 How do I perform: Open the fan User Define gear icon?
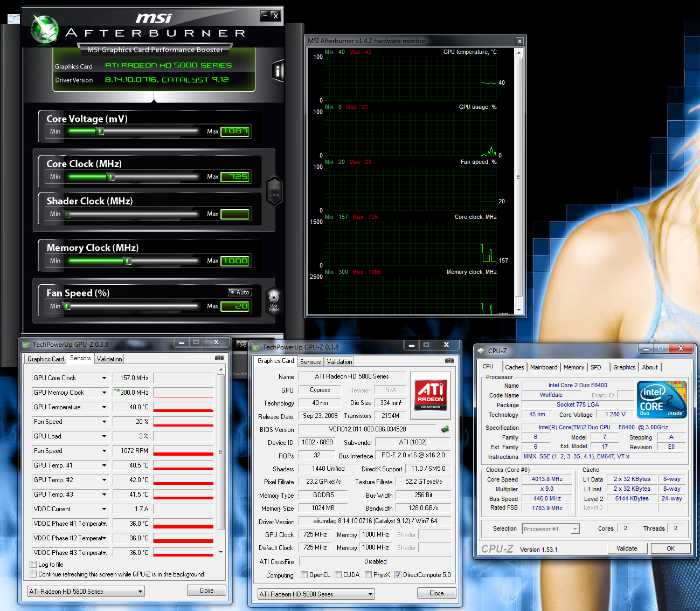tap(274, 300)
